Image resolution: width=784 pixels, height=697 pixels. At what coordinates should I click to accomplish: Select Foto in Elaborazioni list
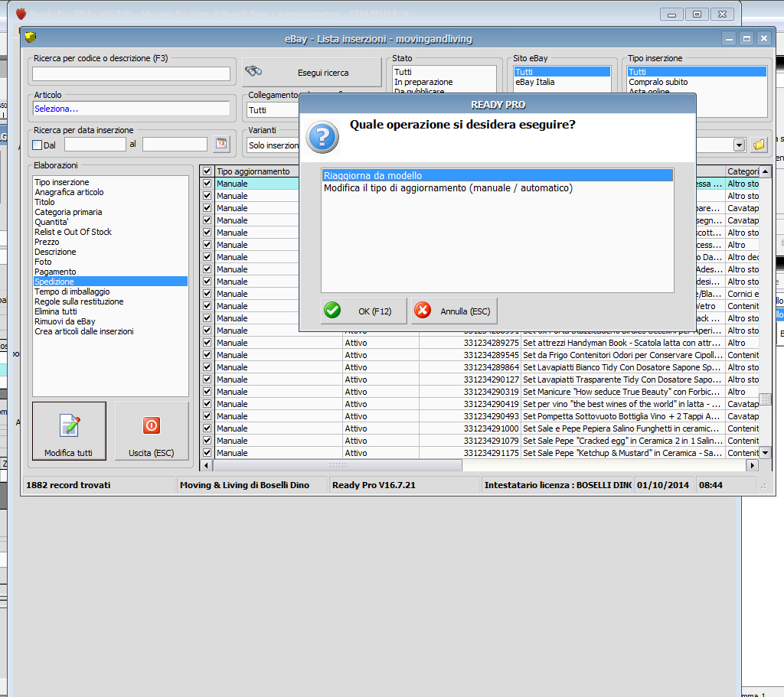[x=110, y=262]
